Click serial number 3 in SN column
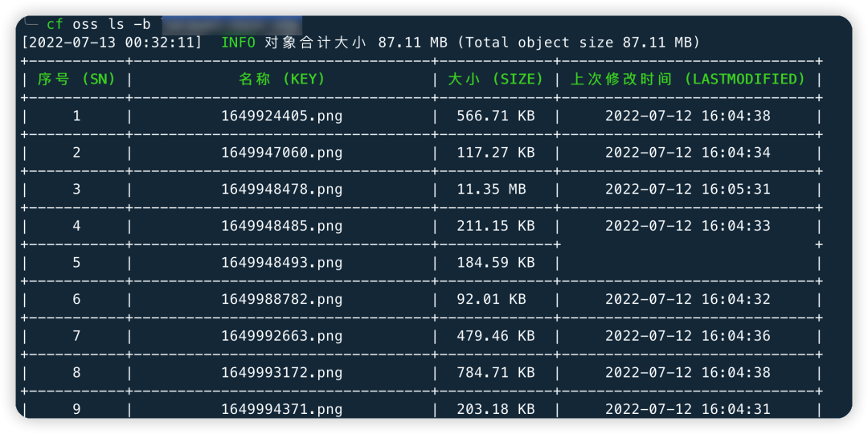 [x=76, y=190]
